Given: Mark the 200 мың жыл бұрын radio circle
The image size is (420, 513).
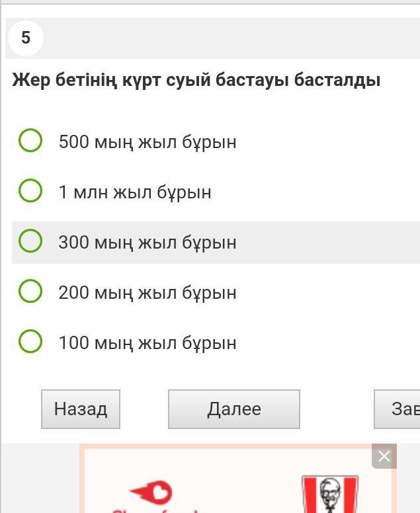Looking at the screenshot, I should [x=30, y=292].
